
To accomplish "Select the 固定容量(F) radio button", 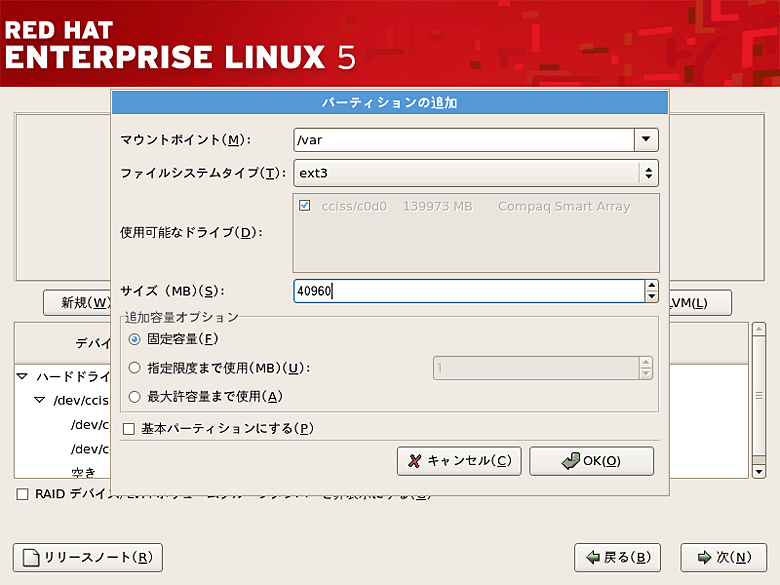I will 134,339.
